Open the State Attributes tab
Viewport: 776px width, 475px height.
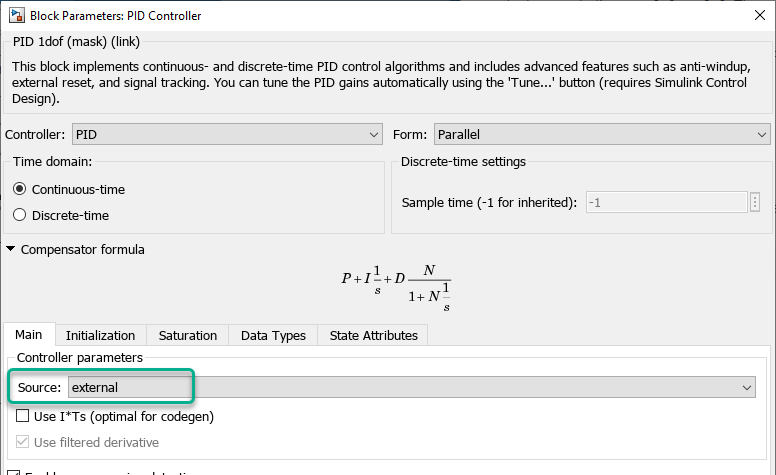[374, 335]
